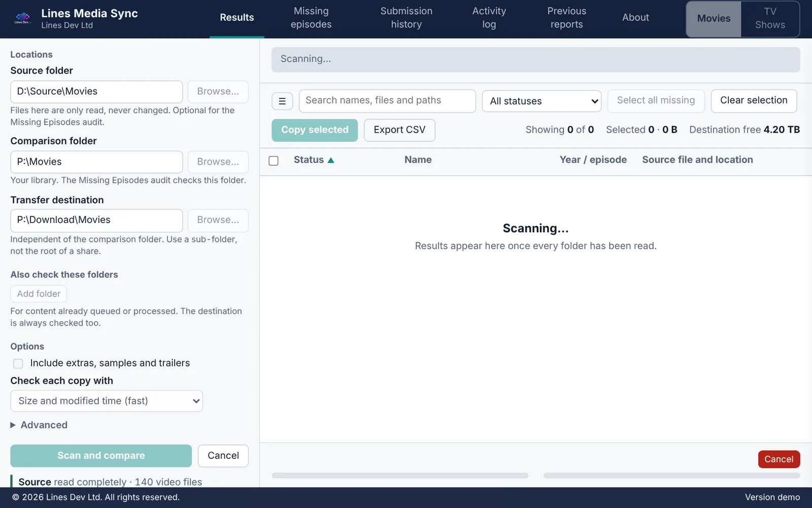Image resolution: width=812 pixels, height=508 pixels.
Task: Click Export CSV button
Action: [x=399, y=130]
